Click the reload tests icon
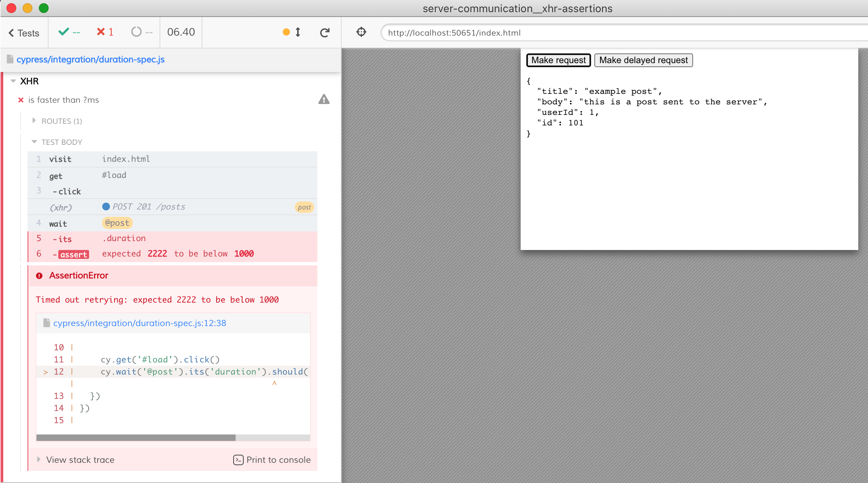868x483 pixels. pos(325,33)
